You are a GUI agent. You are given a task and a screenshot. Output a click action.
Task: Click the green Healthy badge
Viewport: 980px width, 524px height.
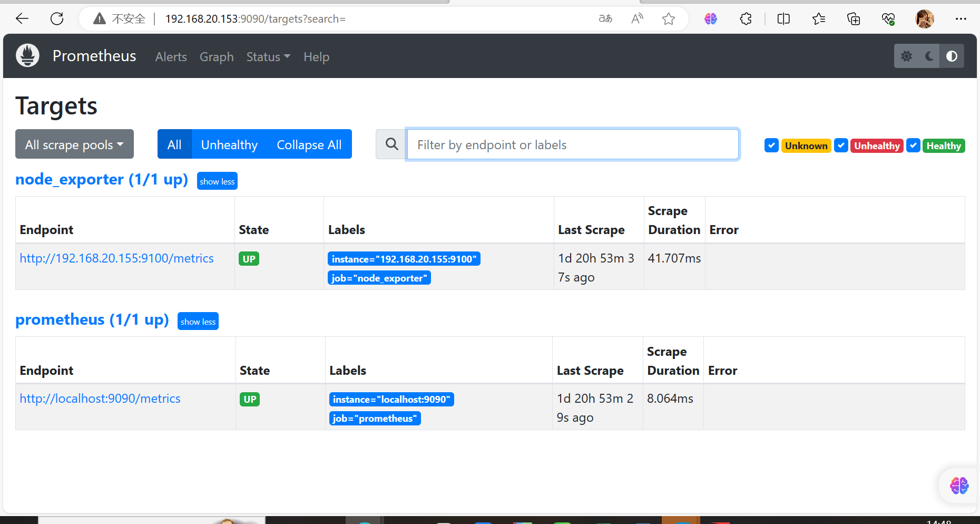[x=944, y=145]
